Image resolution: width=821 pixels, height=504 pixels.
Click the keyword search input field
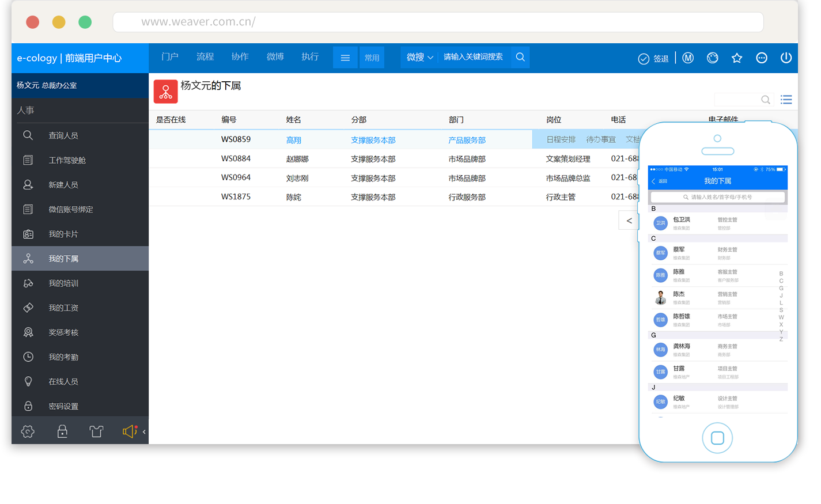click(x=474, y=57)
